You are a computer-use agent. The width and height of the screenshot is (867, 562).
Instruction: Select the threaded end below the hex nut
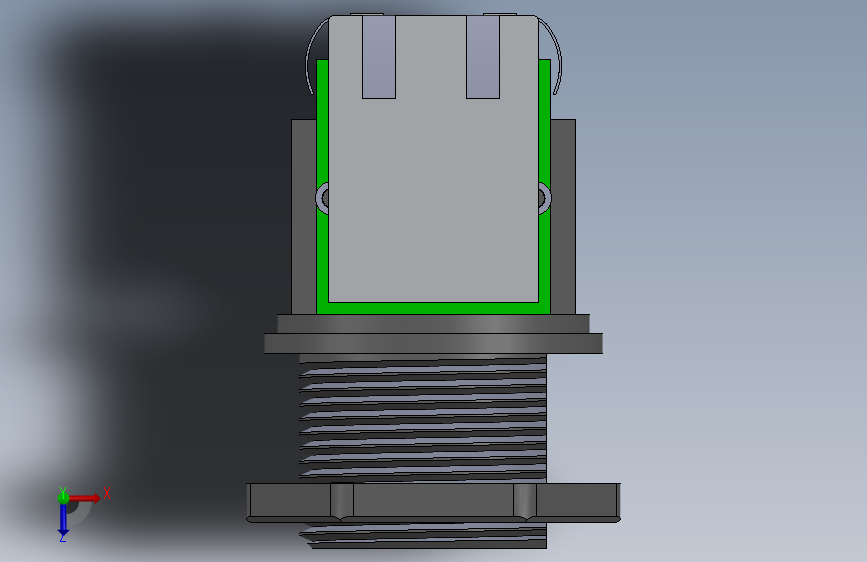[x=424, y=535]
